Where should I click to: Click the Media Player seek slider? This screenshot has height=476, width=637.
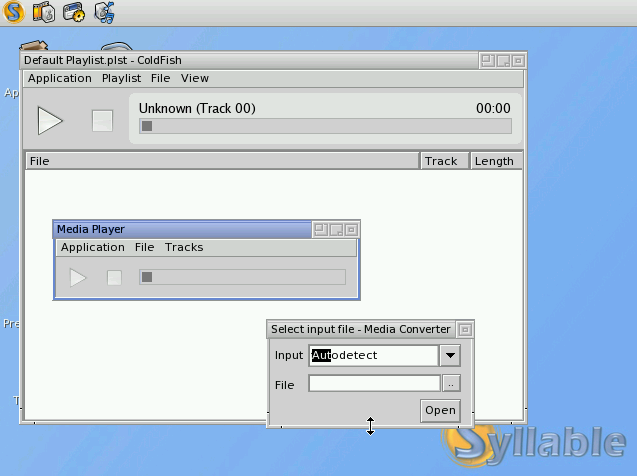243,277
